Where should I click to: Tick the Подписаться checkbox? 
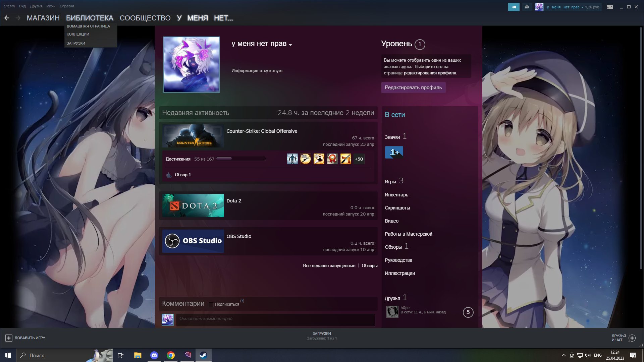click(x=211, y=304)
